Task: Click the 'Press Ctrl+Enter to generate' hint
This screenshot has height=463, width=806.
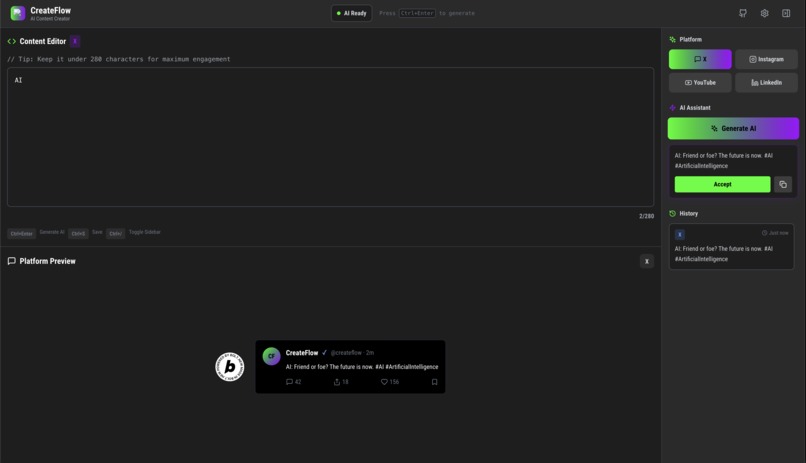Action: (427, 13)
